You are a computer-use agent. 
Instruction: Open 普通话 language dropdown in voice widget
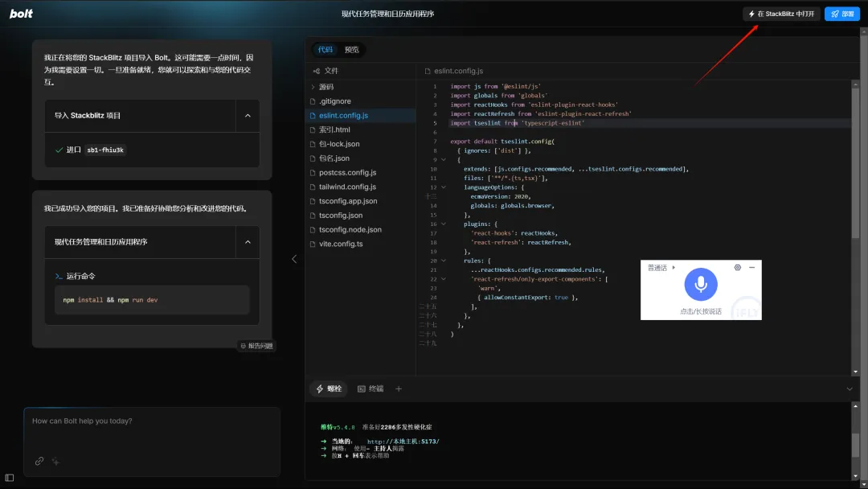pos(661,268)
